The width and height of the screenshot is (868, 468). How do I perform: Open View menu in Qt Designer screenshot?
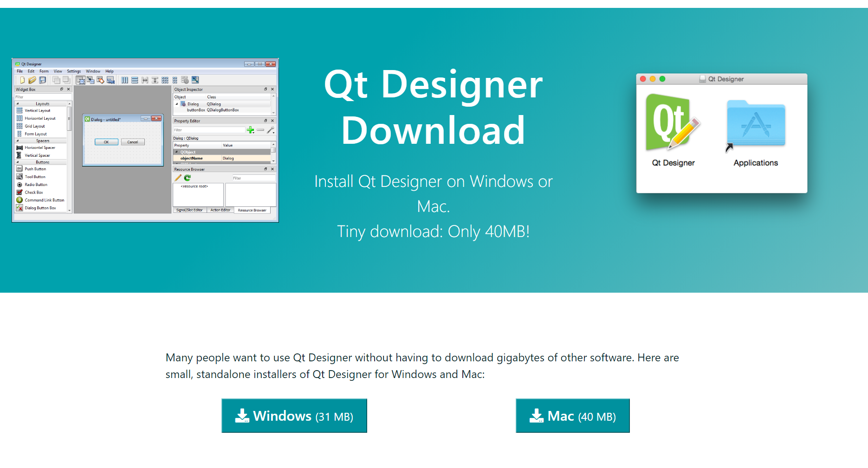tap(58, 71)
